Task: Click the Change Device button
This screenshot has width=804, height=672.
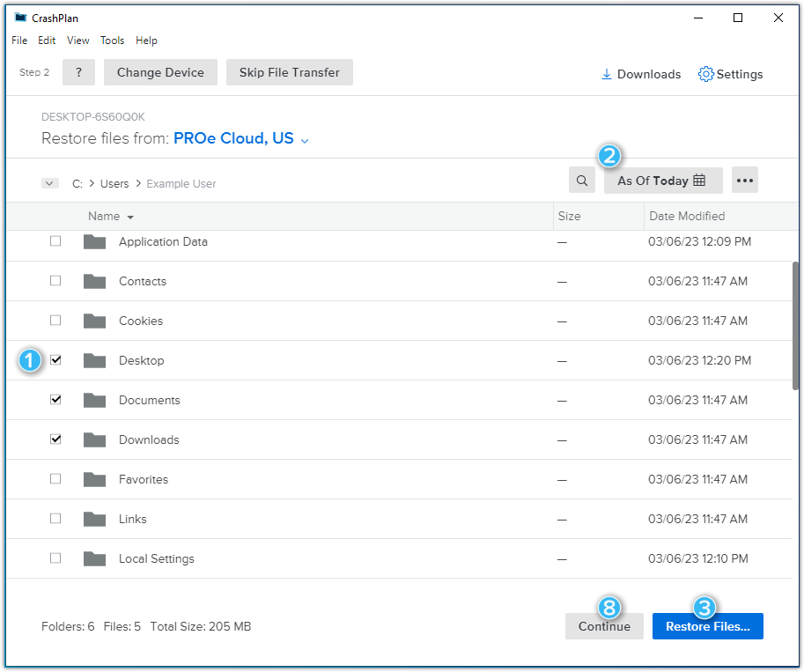Action: tap(160, 72)
